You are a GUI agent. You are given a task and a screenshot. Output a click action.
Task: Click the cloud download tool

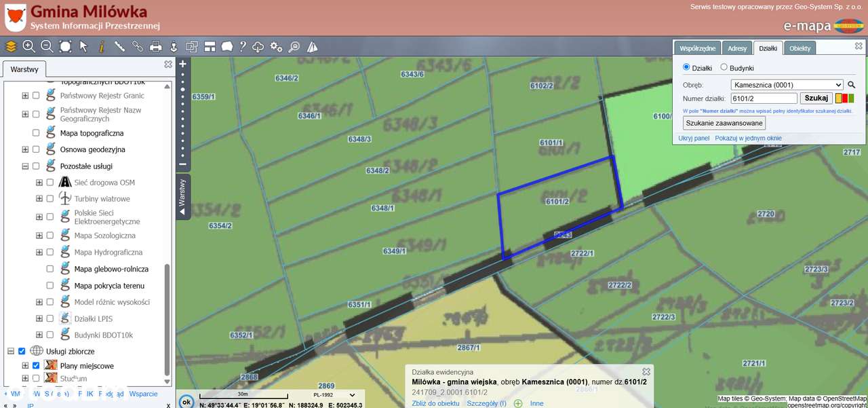tap(258, 46)
